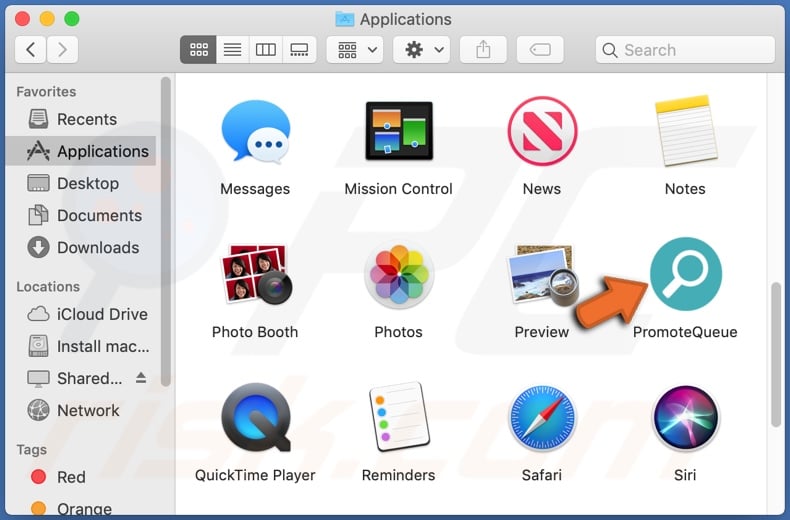Click the Share toolbar button
The image size is (790, 520).
click(x=483, y=49)
